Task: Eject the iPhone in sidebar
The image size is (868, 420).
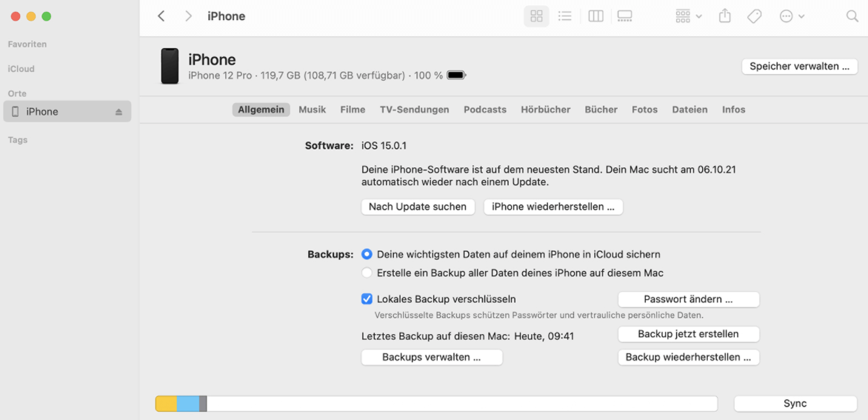Action: click(118, 112)
